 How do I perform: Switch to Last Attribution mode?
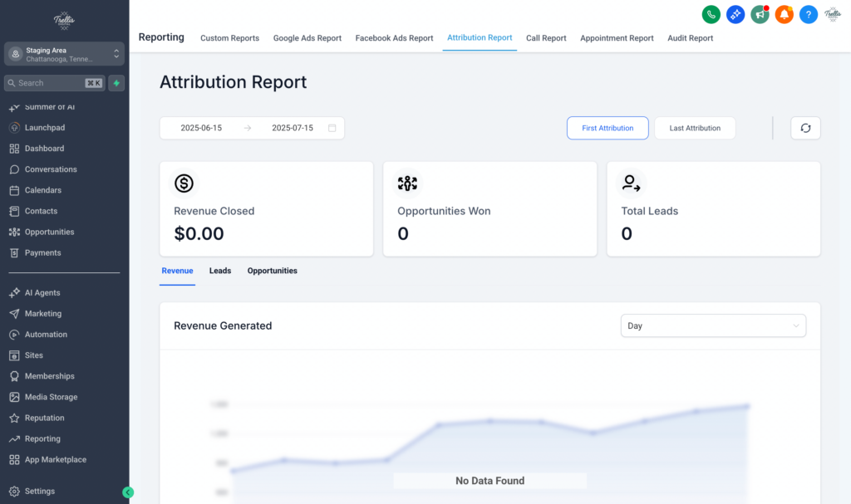pyautogui.click(x=695, y=128)
